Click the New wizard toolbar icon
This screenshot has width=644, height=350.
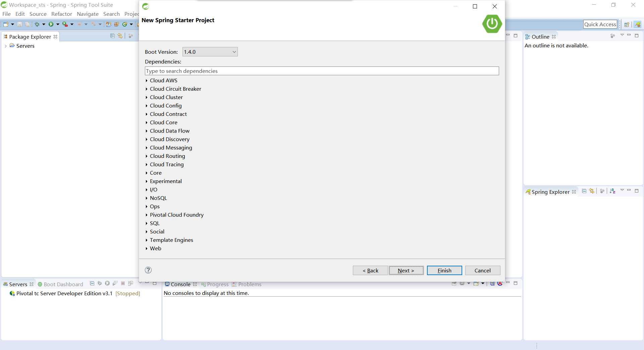[6, 24]
